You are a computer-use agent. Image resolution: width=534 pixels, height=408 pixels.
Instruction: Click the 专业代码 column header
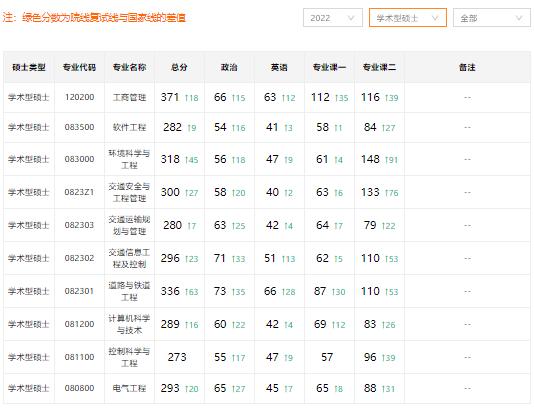[x=79, y=67]
